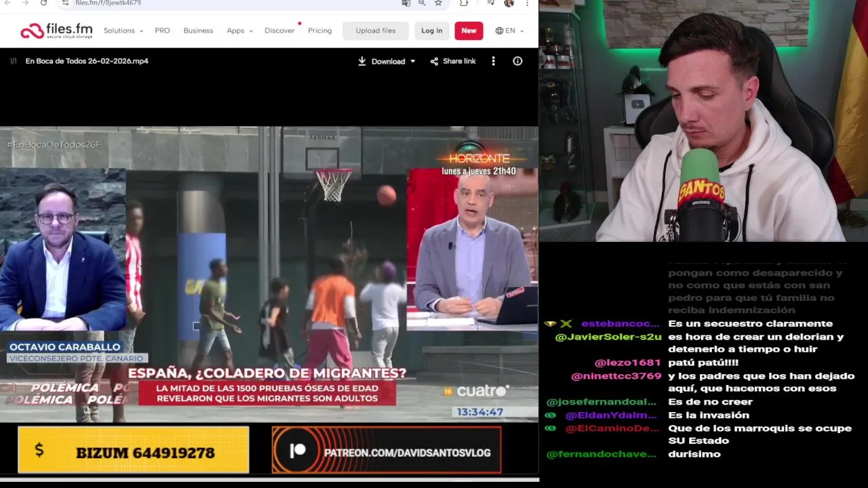Click the Download text button
This screenshot has height=488, width=868.
point(388,62)
